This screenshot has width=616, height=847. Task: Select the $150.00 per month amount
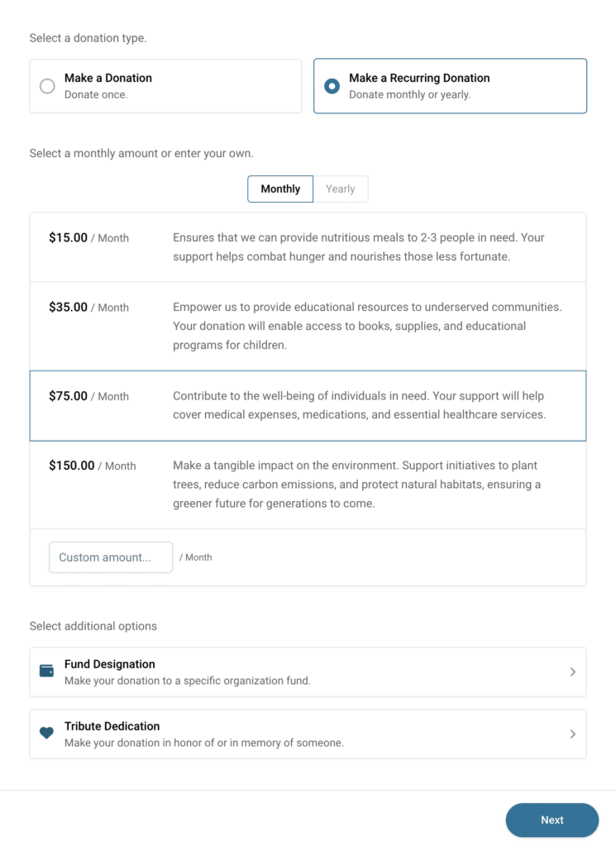point(308,483)
